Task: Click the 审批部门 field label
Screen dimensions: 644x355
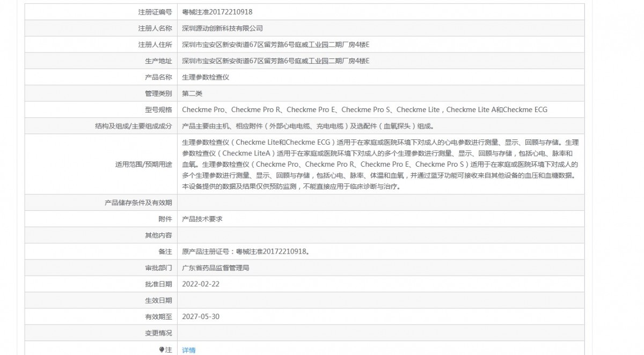Action: click(158, 268)
